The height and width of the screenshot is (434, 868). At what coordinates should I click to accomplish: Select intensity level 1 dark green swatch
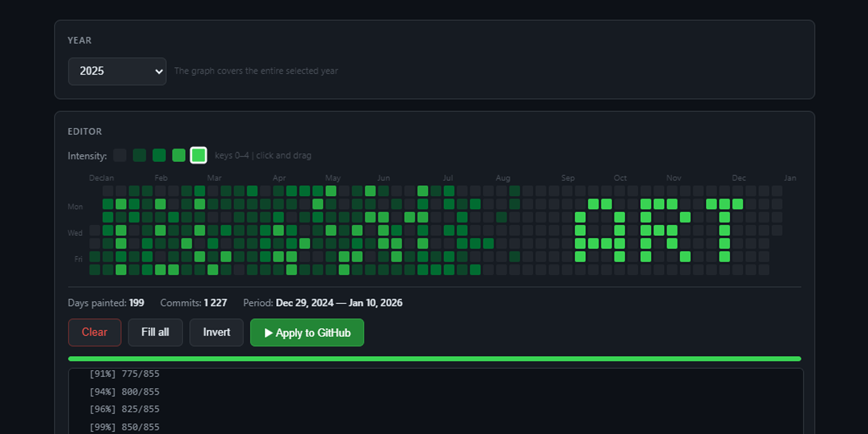pos(140,155)
